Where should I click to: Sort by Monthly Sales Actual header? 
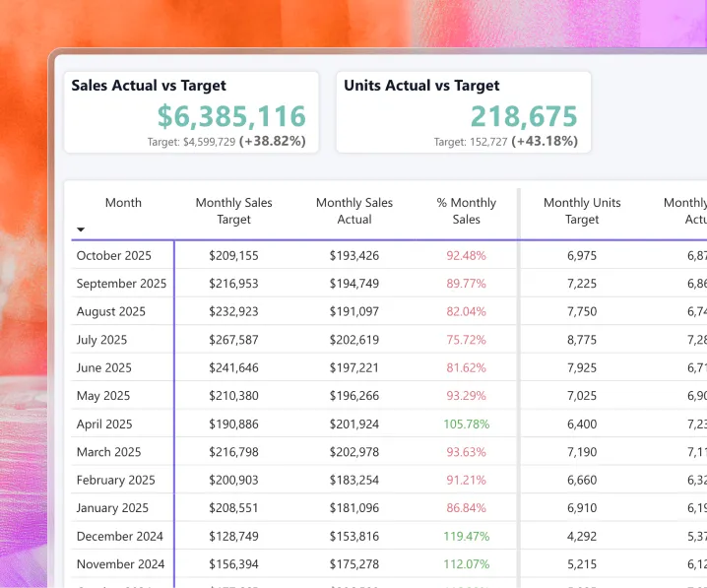coord(354,211)
